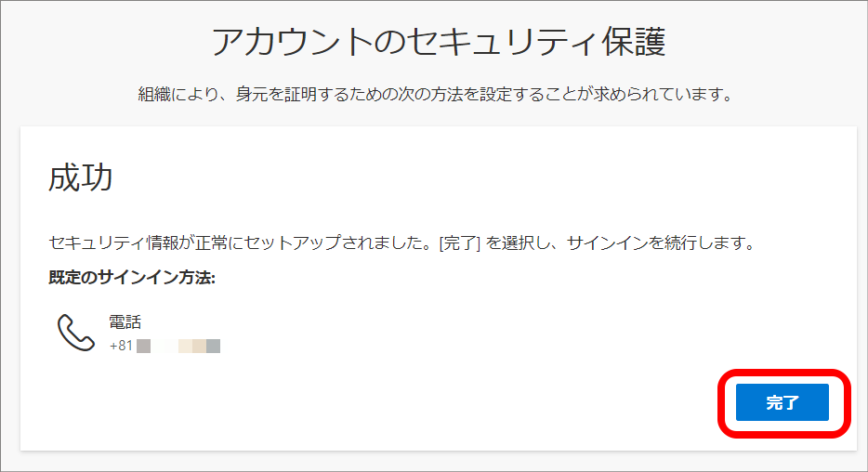Click the [完了] mention in the message
This screenshot has width=868, height=472.
[459, 243]
